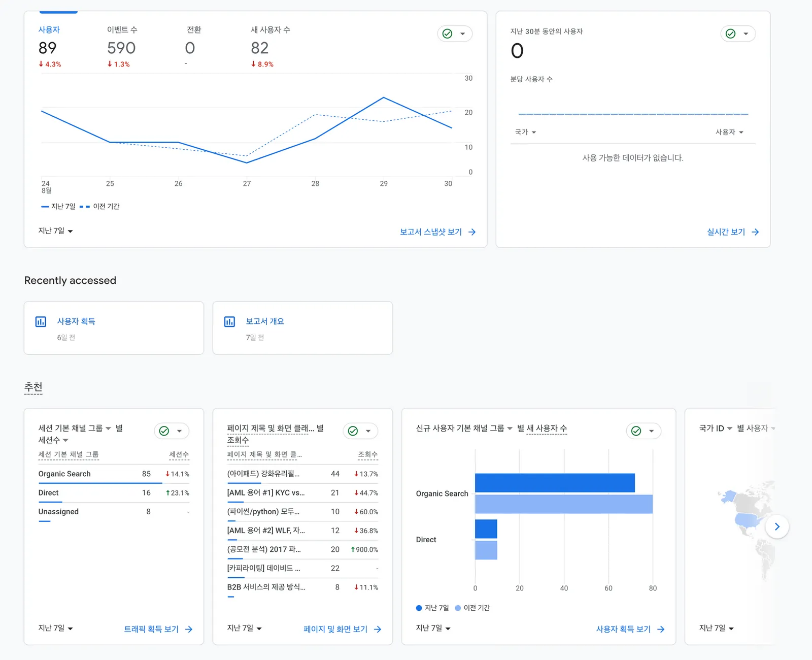The image size is (812, 660).
Task: Click the world map in the 국가 ID card
Action: click(x=745, y=528)
